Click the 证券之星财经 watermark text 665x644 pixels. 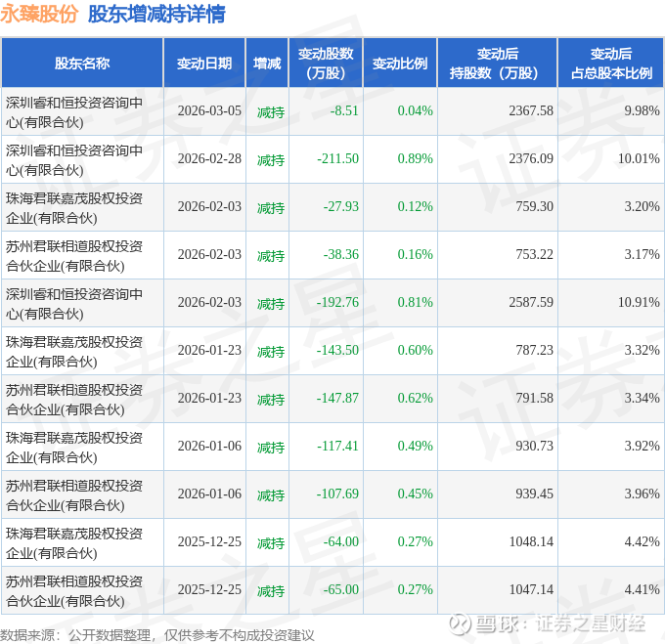point(591,623)
